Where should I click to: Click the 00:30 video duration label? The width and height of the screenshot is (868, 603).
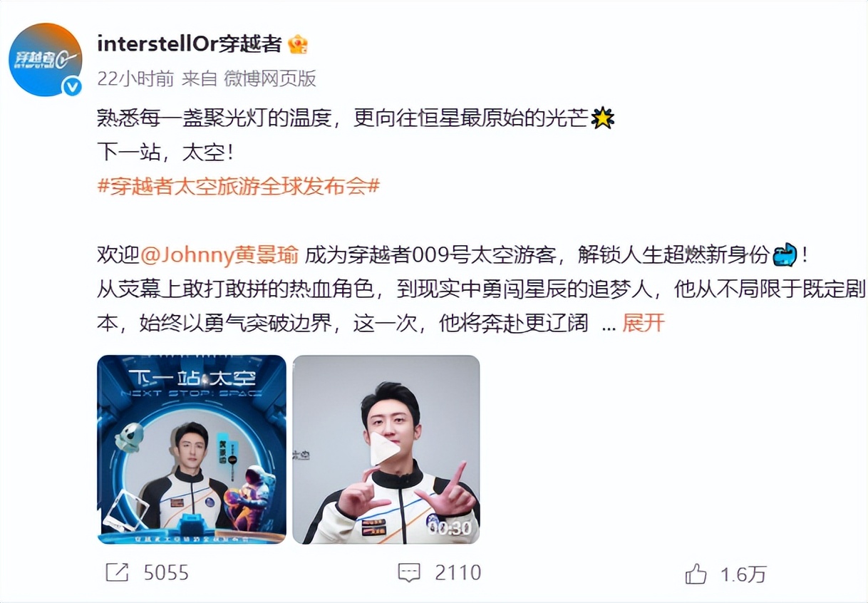coord(449,527)
